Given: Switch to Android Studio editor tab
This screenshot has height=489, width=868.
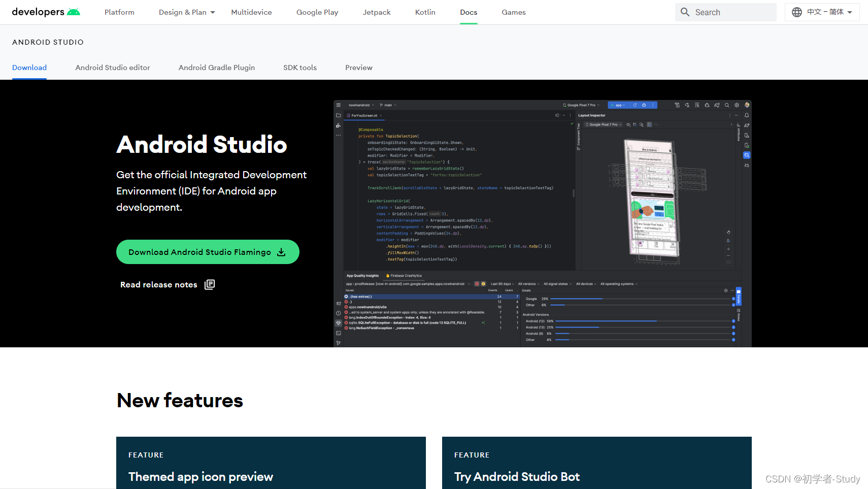Looking at the screenshot, I should coord(113,68).
